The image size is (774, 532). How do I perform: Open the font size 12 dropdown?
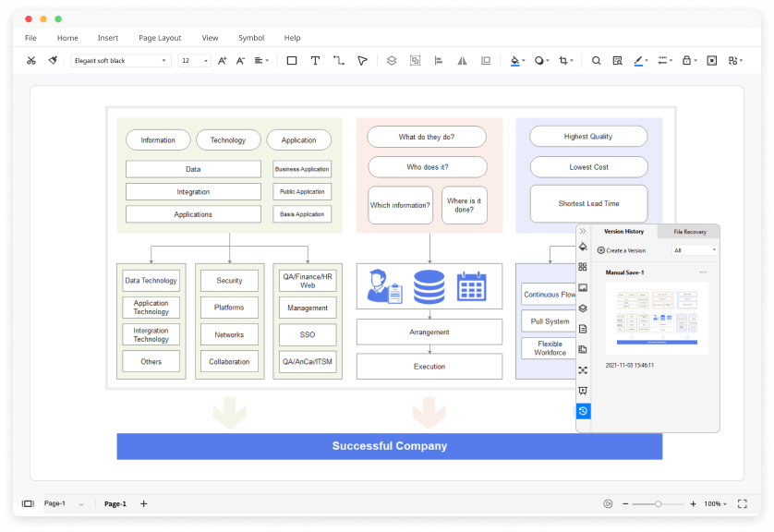[195, 60]
